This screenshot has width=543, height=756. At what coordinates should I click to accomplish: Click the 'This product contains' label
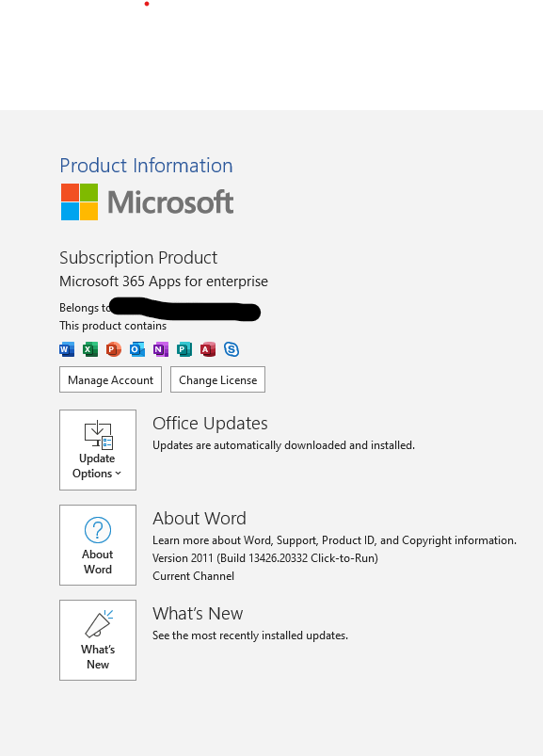coord(113,326)
